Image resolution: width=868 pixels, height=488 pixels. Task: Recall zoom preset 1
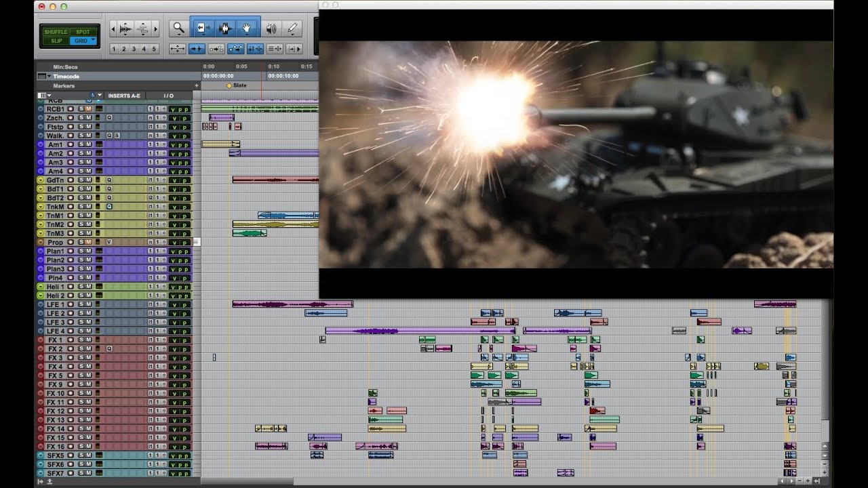tap(113, 49)
